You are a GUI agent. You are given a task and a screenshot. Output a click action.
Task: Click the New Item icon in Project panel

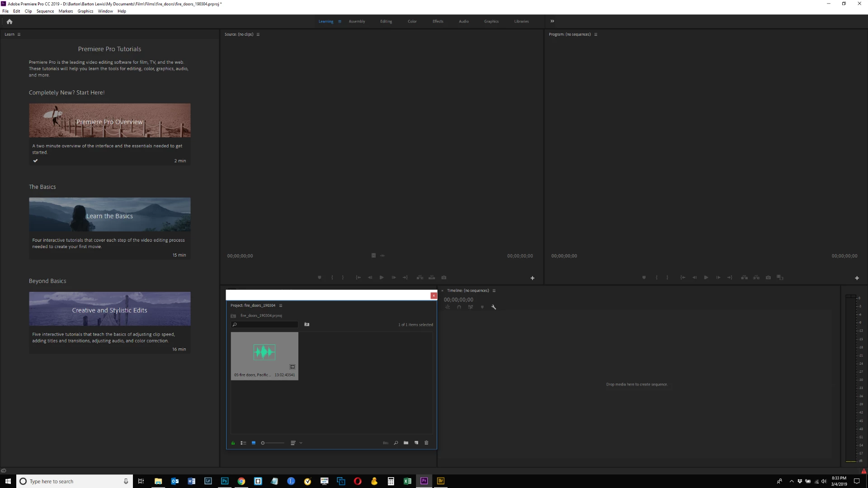point(416,443)
